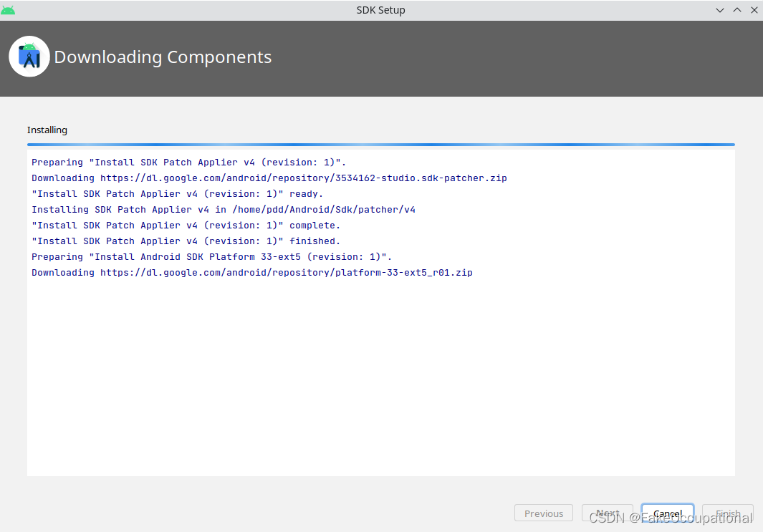The width and height of the screenshot is (763, 532).
Task: Click the Cancel button
Action: (668, 513)
